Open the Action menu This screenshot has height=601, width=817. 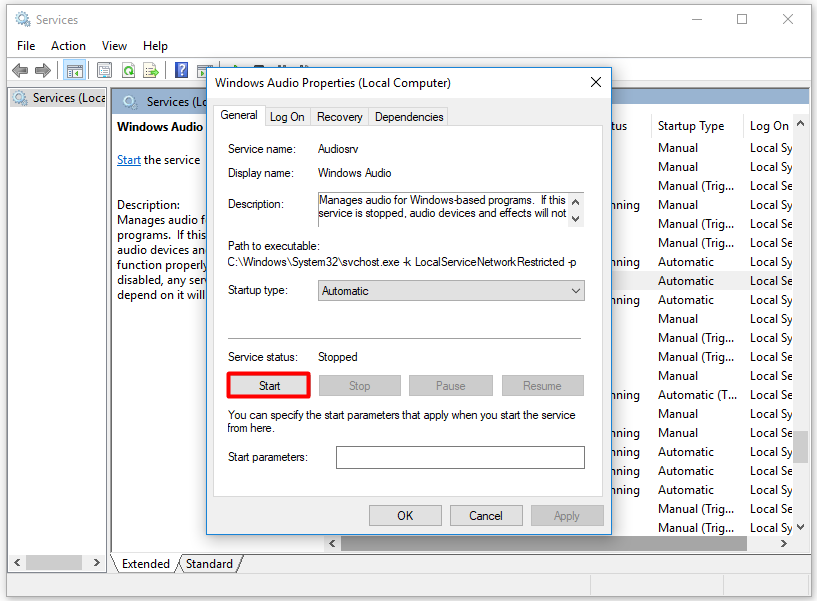(68, 46)
